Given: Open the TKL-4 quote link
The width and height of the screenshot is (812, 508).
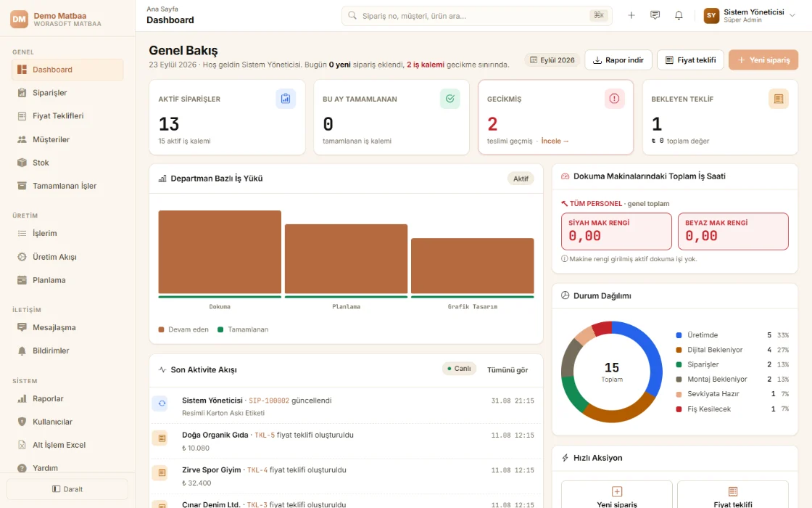Looking at the screenshot, I should (257, 470).
